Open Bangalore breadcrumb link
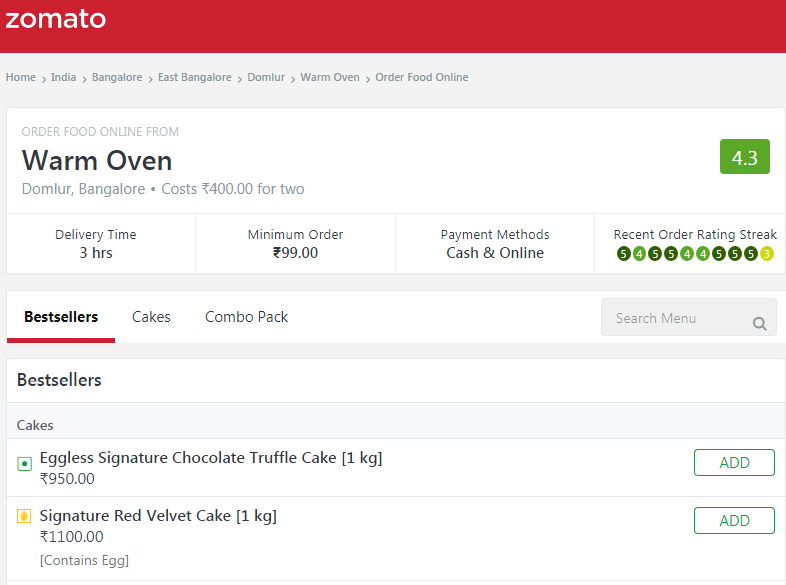The width and height of the screenshot is (786, 585). 117,77
